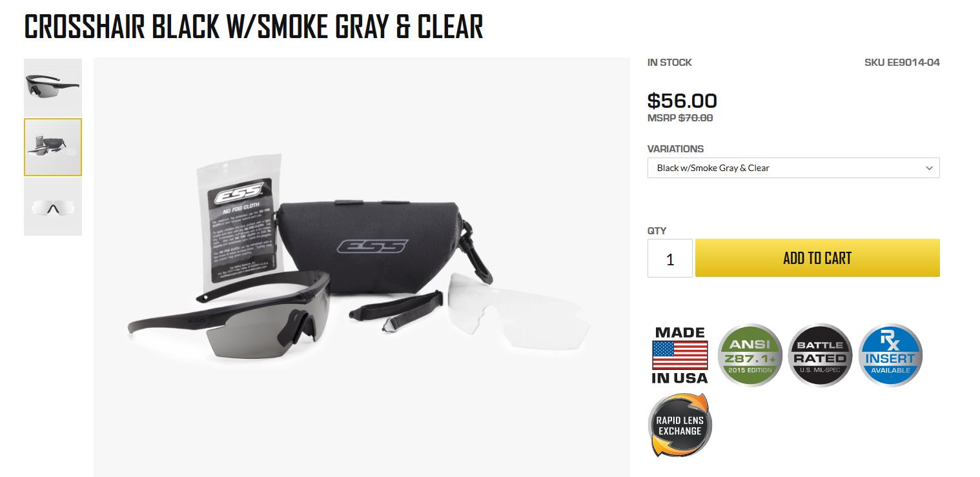Click the Battle Rated Mil-Spec badge
The height and width of the screenshot is (477, 980).
coord(820,355)
